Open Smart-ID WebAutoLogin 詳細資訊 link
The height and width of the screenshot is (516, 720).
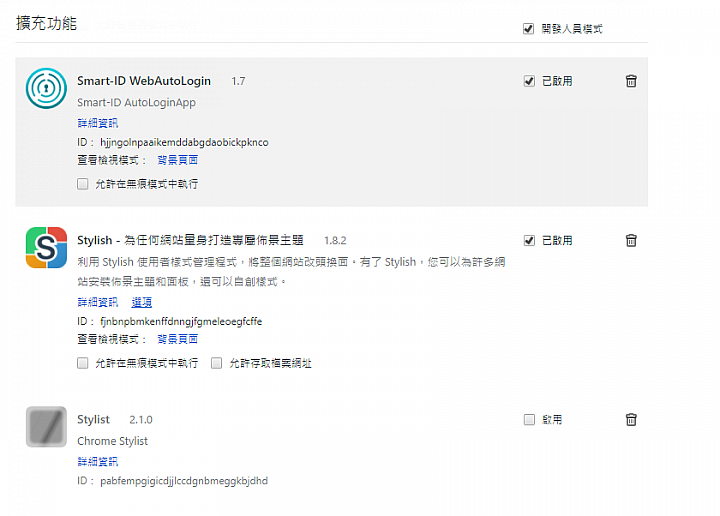pos(97,123)
